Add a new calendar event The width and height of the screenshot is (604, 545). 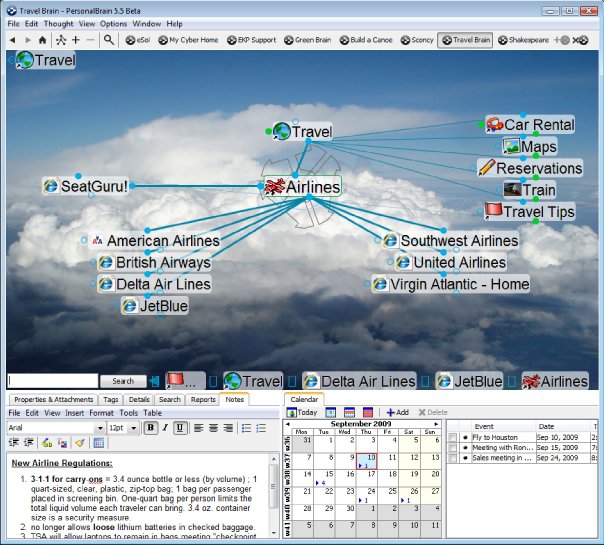(398, 413)
